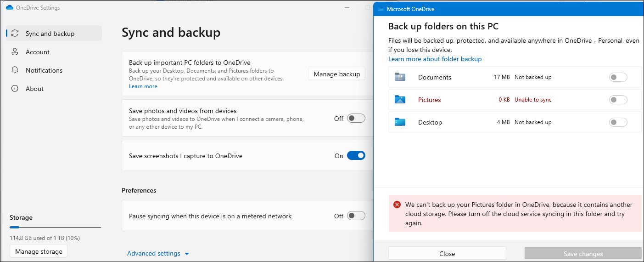Switch to the Notifications tab

44,70
